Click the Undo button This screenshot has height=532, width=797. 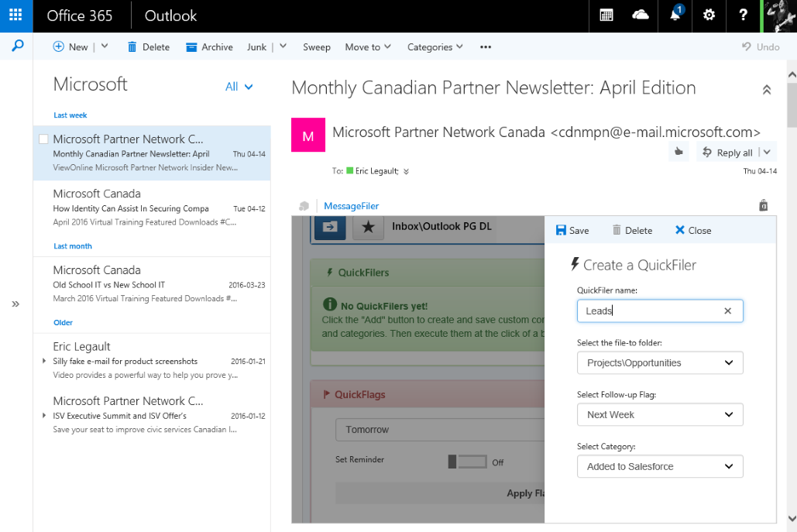[761, 46]
